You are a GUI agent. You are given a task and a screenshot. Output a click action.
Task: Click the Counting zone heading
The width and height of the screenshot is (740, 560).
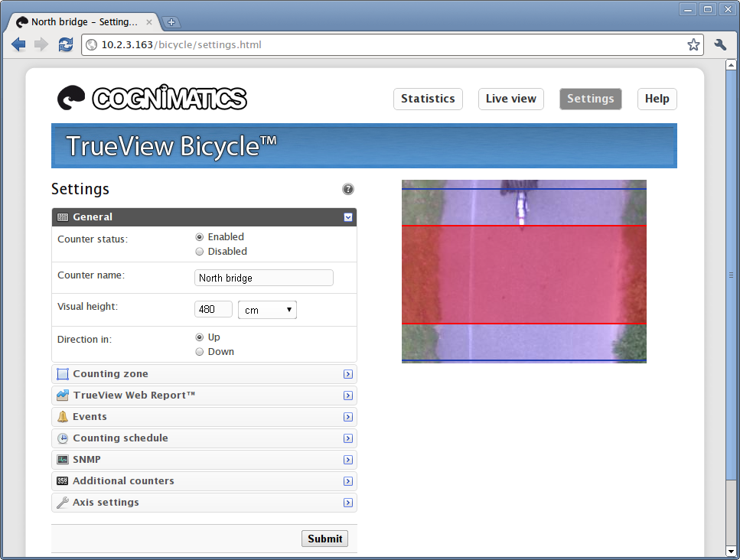click(x=110, y=373)
